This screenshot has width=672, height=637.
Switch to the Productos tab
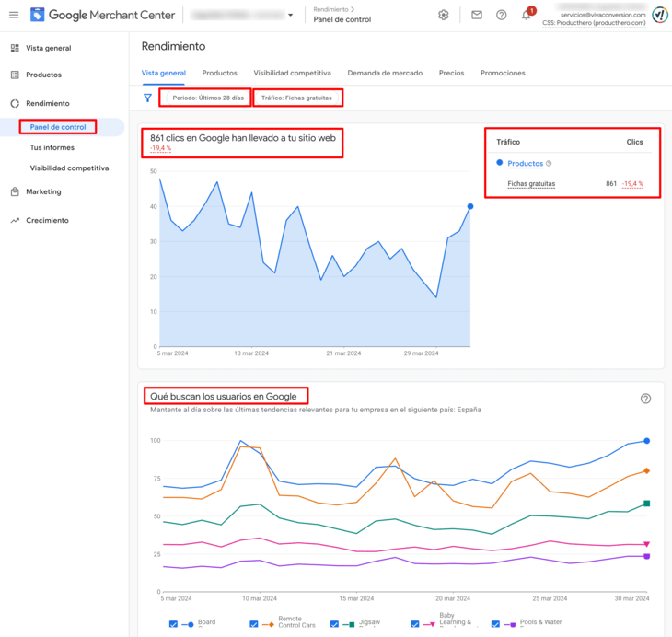(219, 73)
